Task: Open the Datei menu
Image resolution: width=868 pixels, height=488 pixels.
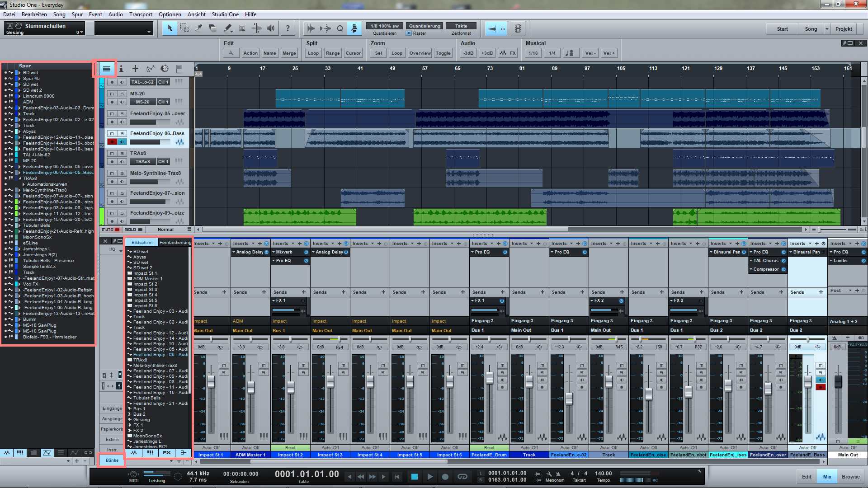Action: (9, 14)
